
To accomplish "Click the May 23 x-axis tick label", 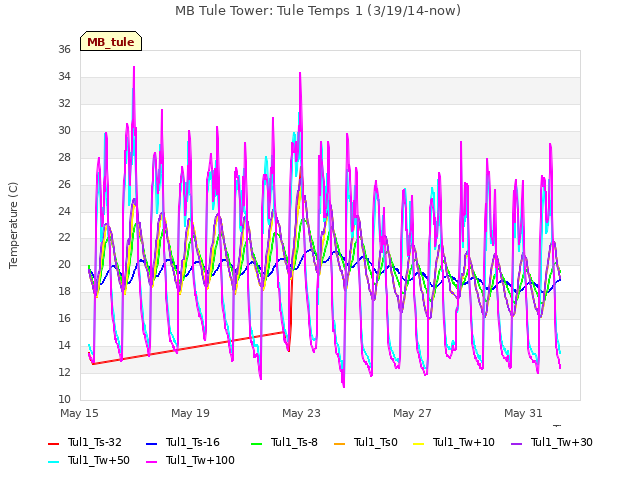I will (301, 413).
